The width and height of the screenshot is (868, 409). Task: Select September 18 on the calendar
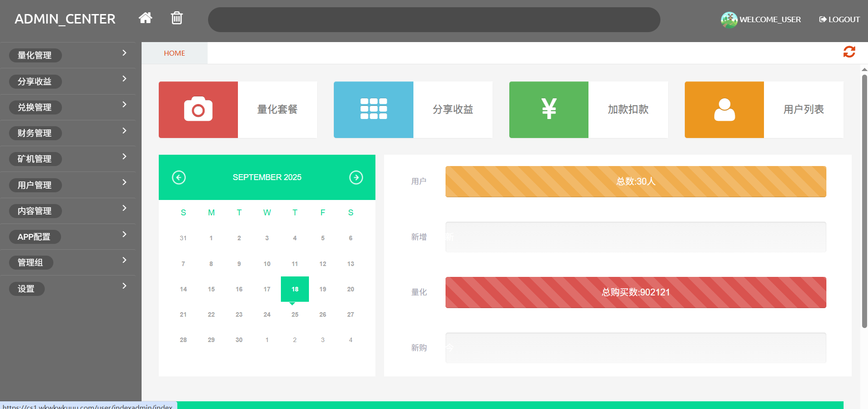click(295, 289)
